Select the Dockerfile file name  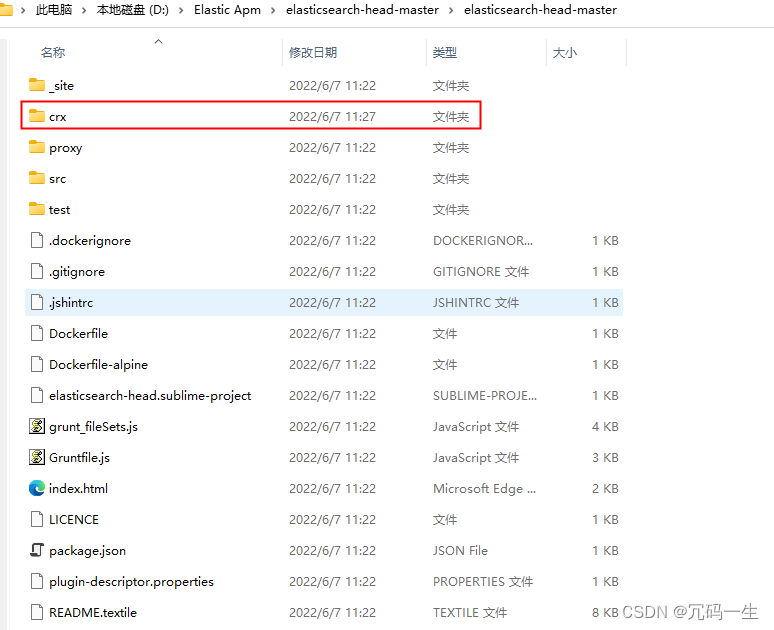click(78, 334)
